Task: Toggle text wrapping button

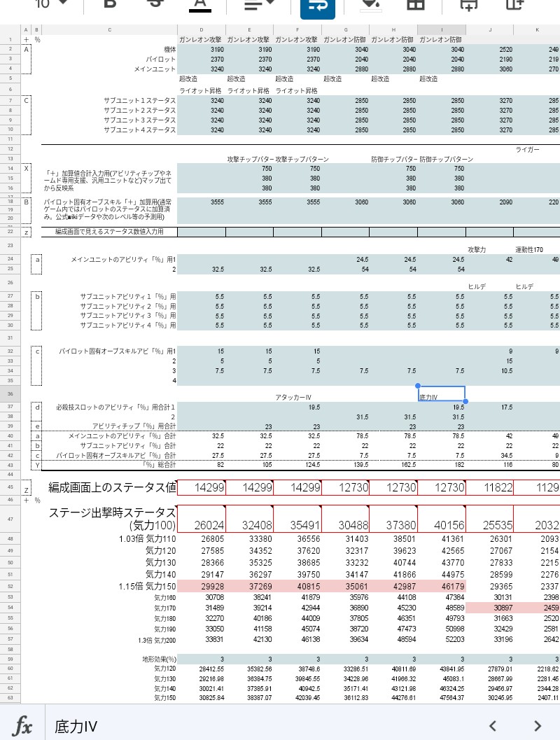Action: (318, 6)
